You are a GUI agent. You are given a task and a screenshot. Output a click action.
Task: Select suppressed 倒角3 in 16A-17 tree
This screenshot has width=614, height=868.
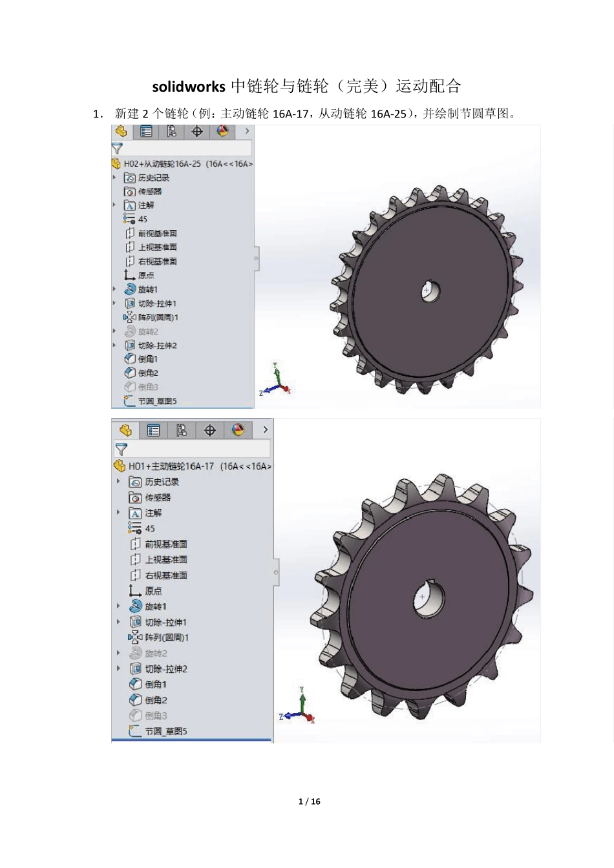tap(148, 716)
